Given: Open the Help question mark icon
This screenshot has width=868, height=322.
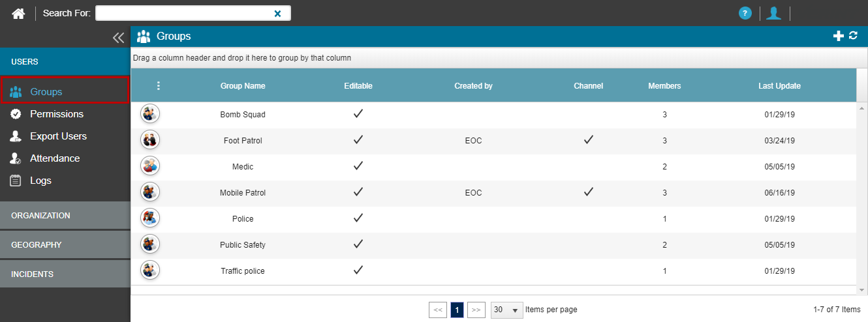Looking at the screenshot, I should click(x=745, y=13).
